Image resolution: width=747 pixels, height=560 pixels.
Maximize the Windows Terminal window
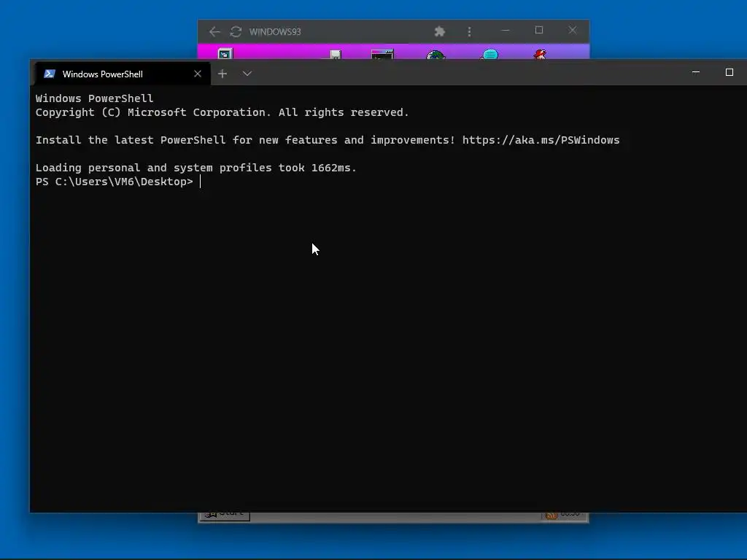[x=729, y=72]
